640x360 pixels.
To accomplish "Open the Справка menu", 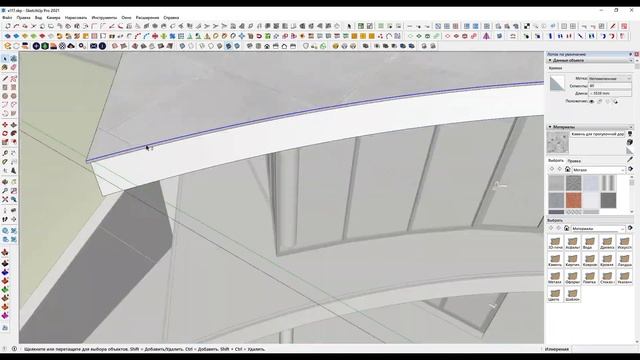I will tap(171, 18).
